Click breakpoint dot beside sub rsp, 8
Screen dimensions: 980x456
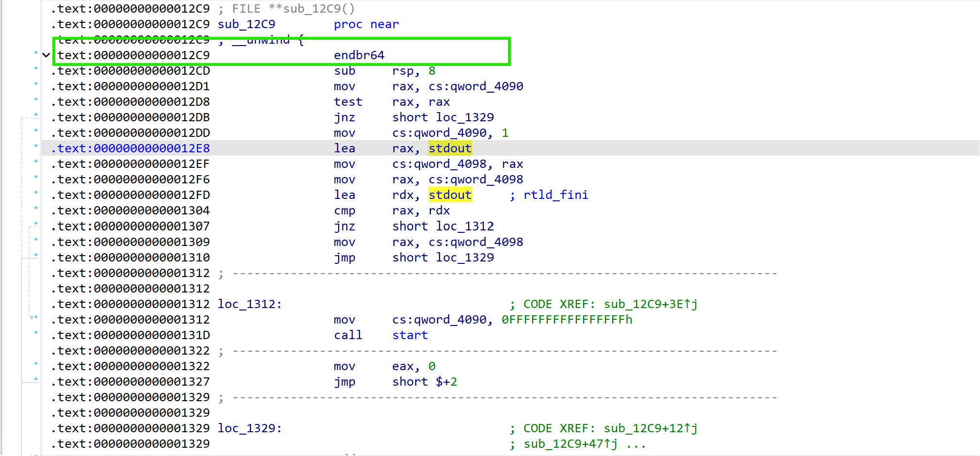click(x=36, y=68)
